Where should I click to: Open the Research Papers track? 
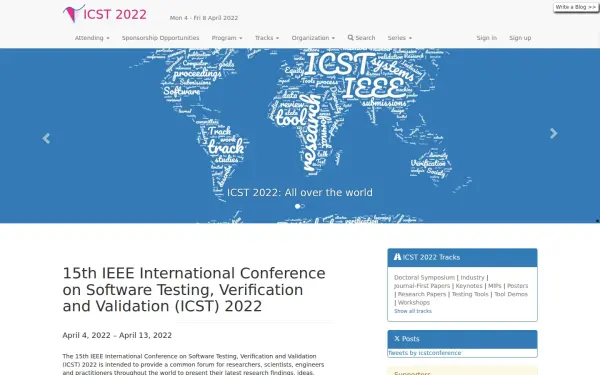422,294
